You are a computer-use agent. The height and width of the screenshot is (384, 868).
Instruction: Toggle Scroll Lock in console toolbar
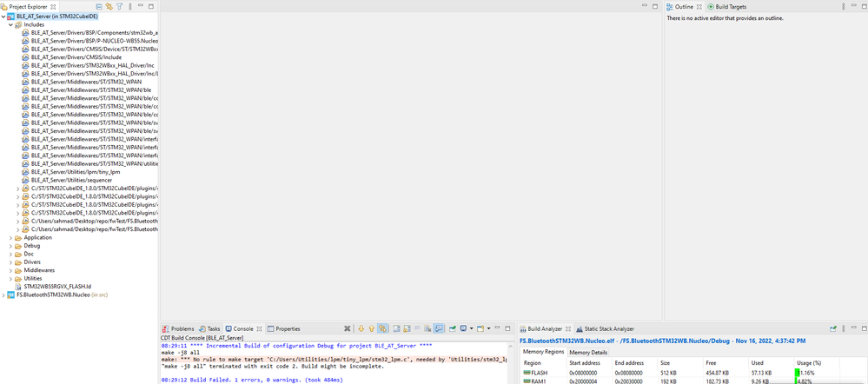tap(407, 328)
